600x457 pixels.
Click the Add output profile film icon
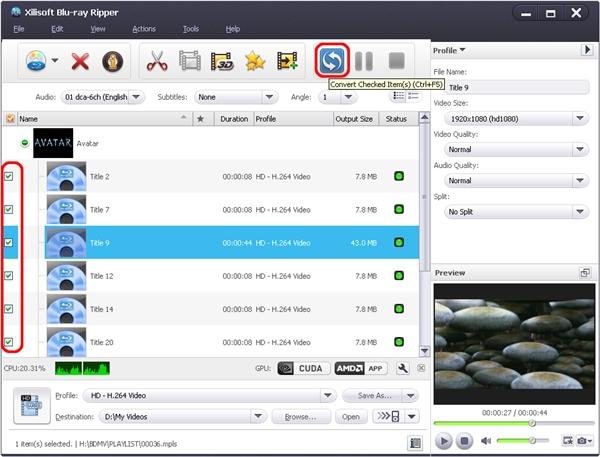click(287, 61)
